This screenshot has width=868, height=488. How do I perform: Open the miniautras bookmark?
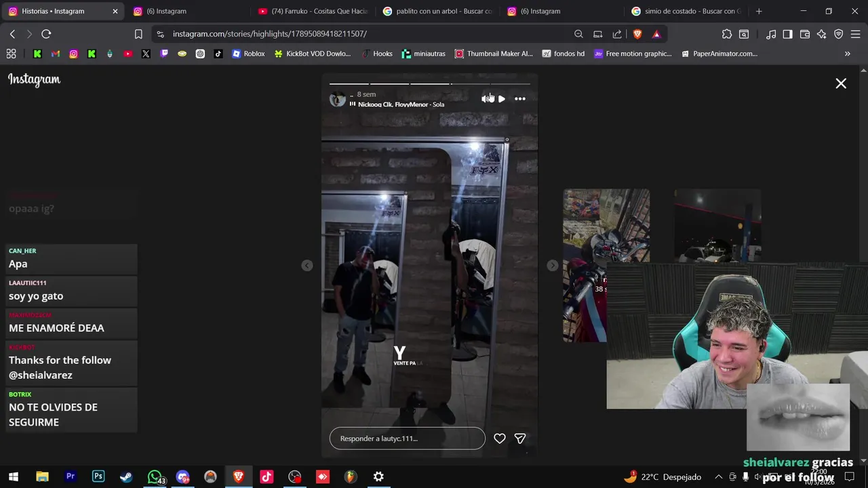point(425,54)
